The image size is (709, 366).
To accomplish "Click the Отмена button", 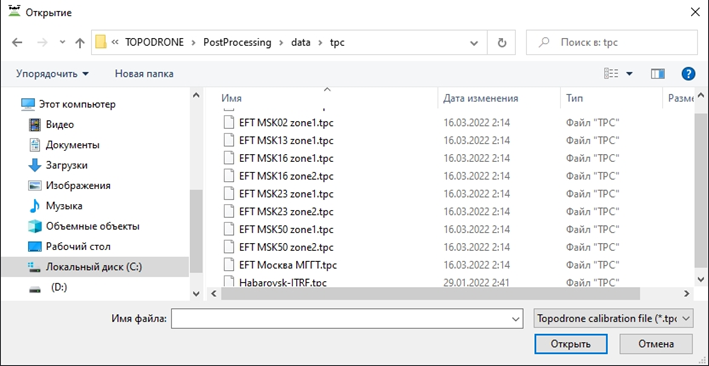I will tap(656, 344).
